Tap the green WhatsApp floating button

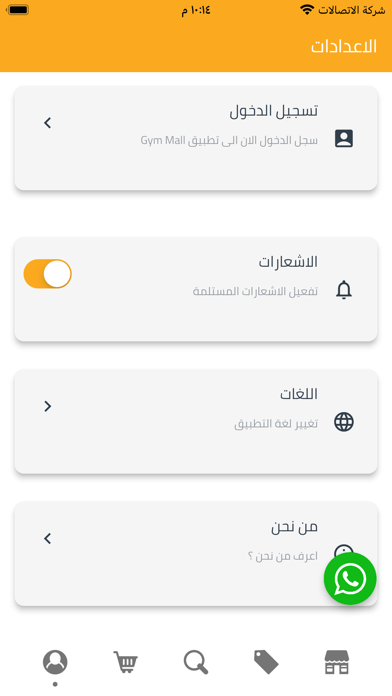click(350, 578)
